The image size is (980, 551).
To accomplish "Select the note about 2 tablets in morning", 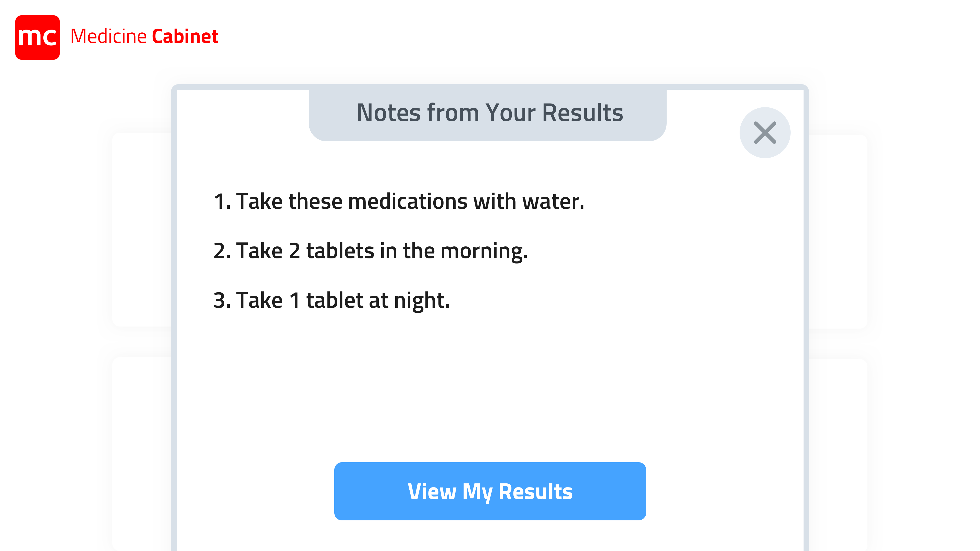I will pos(371,251).
